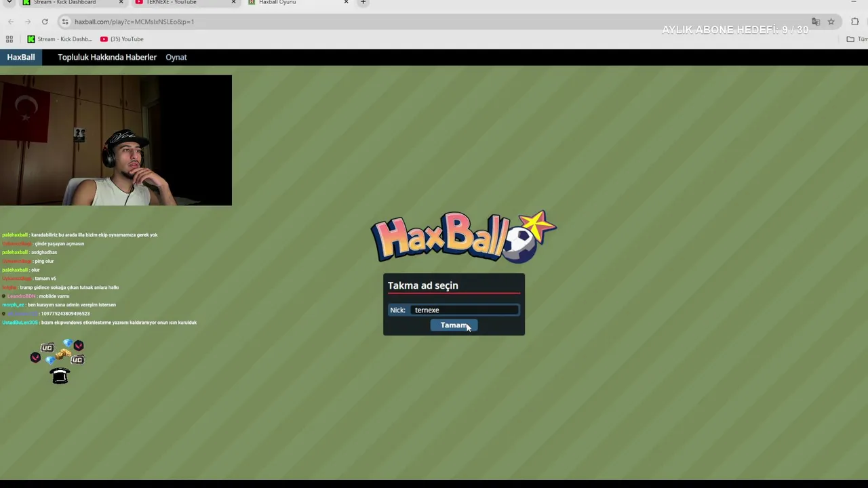
Task: Click the HaxBall logo image
Action: click(464, 236)
